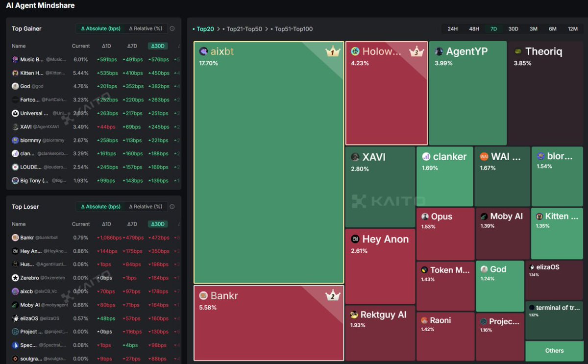Click the Holoworld avatar icon in treemap

tap(355, 51)
